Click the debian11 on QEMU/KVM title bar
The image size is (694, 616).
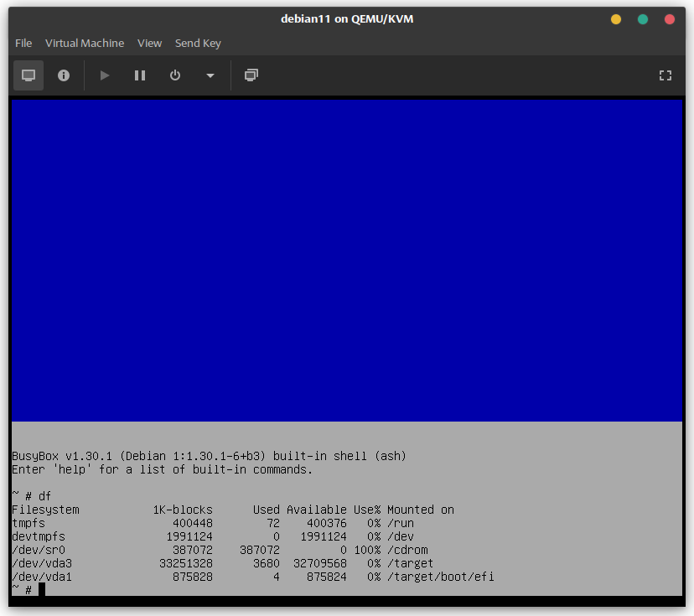coord(346,19)
